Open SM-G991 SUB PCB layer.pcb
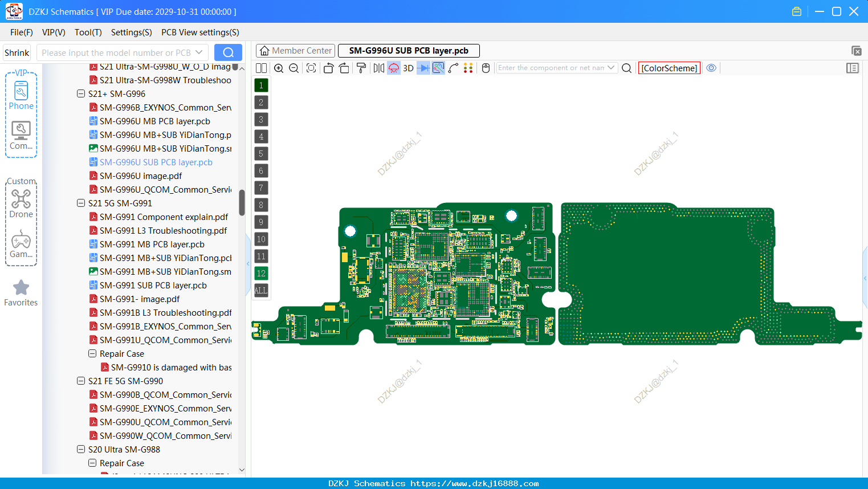This screenshot has height=489, width=868. [153, 285]
